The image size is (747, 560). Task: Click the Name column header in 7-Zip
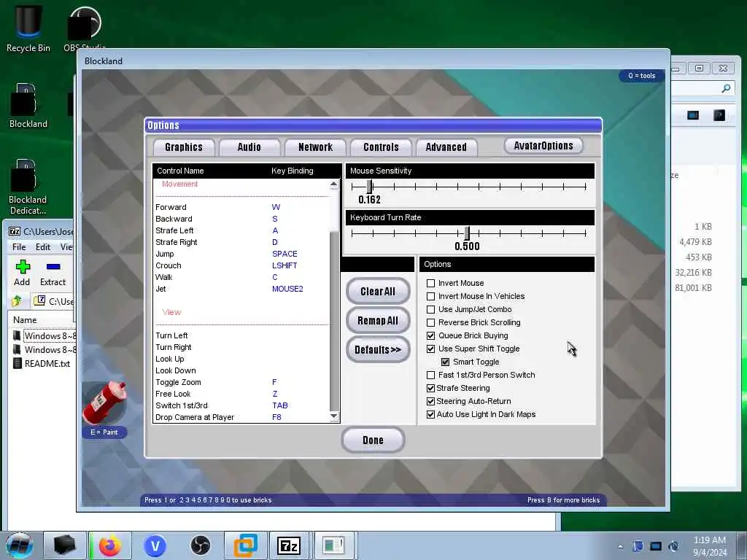[25, 320]
